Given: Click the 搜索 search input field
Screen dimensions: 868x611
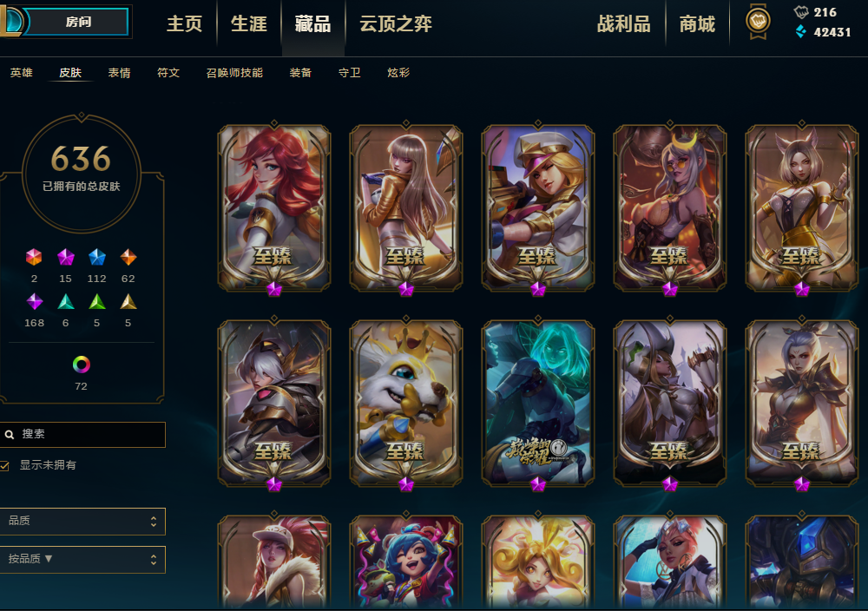Looking at the screenshot, I should pyautogui.click(x=82, y=435).
